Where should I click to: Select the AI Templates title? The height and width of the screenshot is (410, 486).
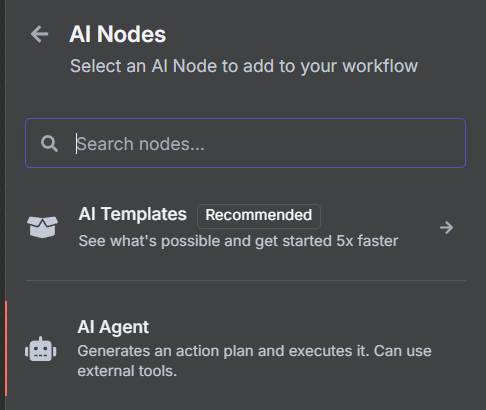tap(132, 214)
